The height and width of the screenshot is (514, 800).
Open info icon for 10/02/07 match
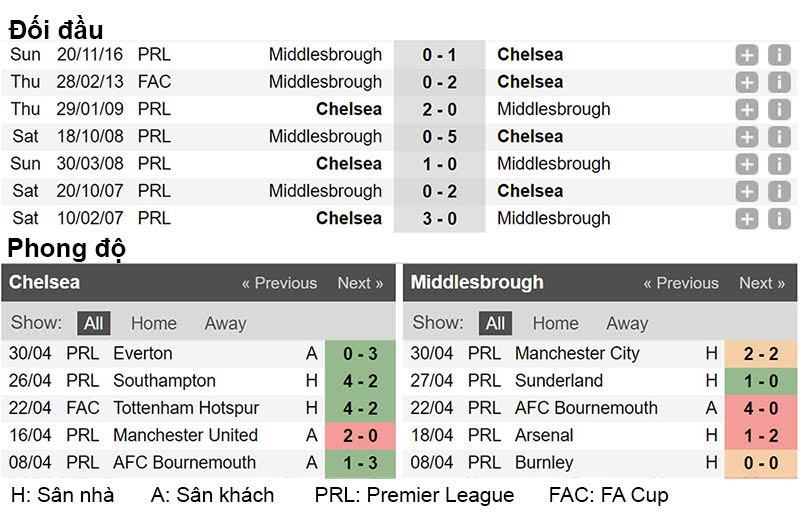coord(779,218)
